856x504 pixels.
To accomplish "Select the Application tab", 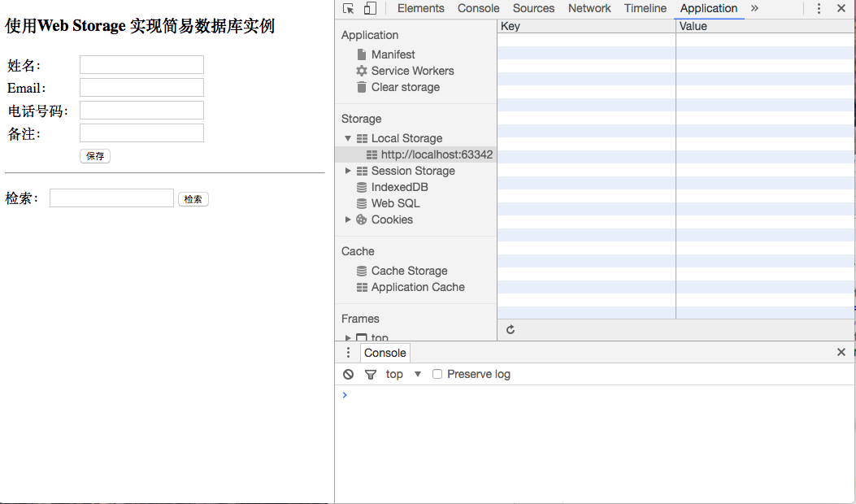I will (x=709, y=8).
